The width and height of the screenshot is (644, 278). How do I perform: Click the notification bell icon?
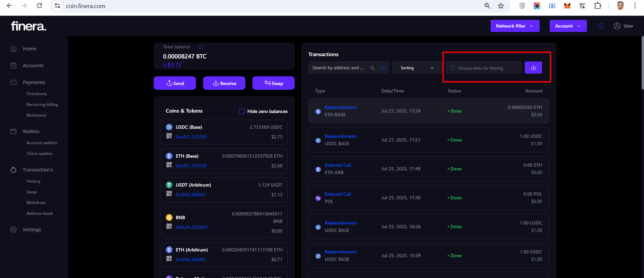click(x=600, y=26)
